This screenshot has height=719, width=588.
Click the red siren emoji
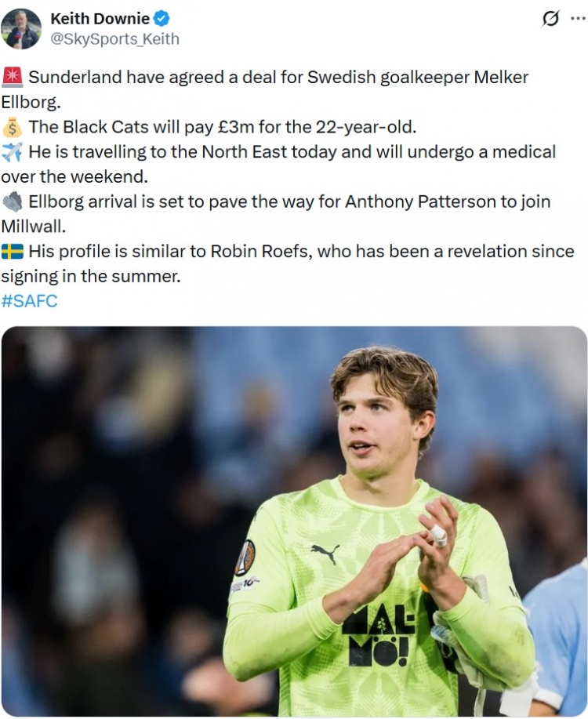click(13, 77)
